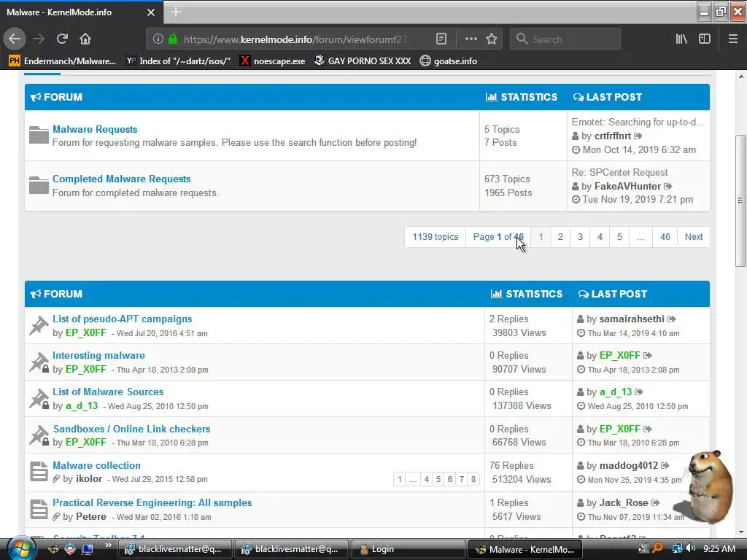Image resolution: width=747 pixels, height=560 pixels.
Task: Reload the current page
Action: point(62,39)
